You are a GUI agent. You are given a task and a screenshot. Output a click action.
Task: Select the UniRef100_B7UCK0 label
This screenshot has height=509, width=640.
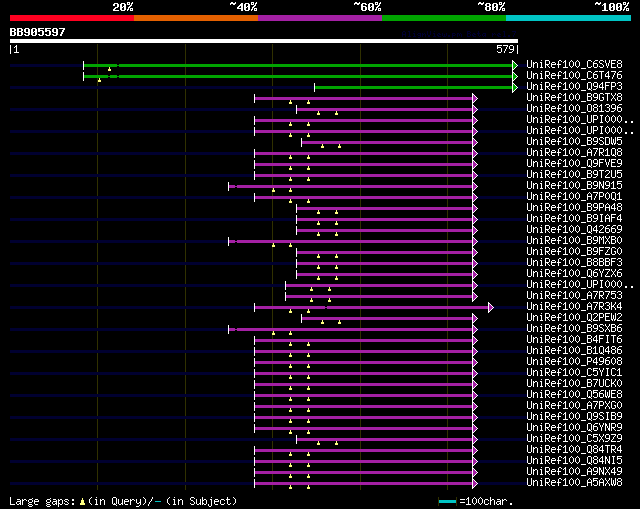pyautogui.click(x=574, y=384)
